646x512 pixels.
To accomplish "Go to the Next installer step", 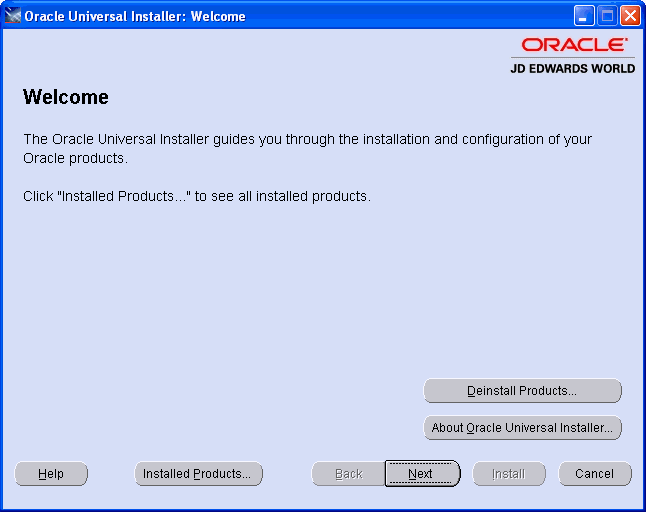I will [x=422, y=474].
